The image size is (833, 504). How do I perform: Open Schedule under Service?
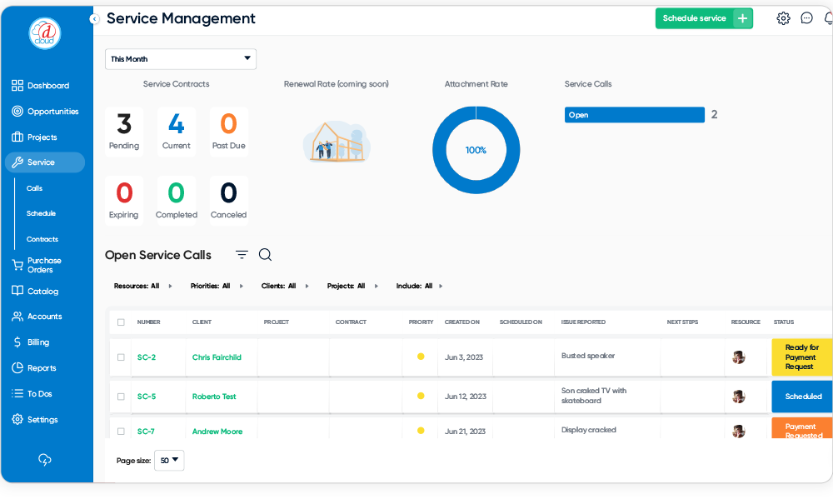(41, 213)
